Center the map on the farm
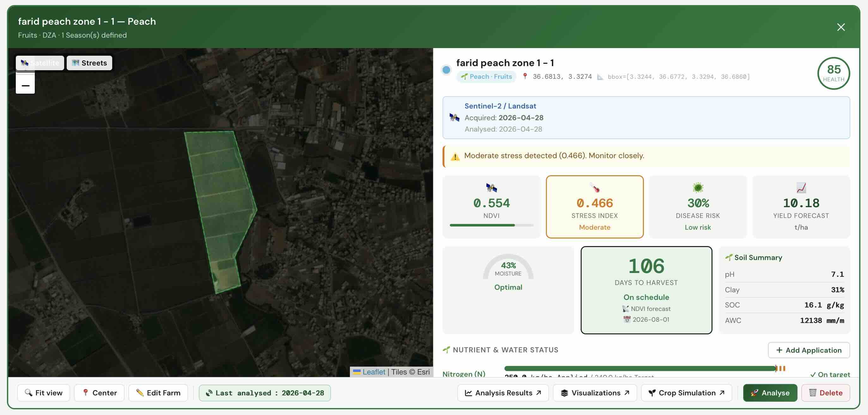The image size is (868, 415). click(99, 393)
